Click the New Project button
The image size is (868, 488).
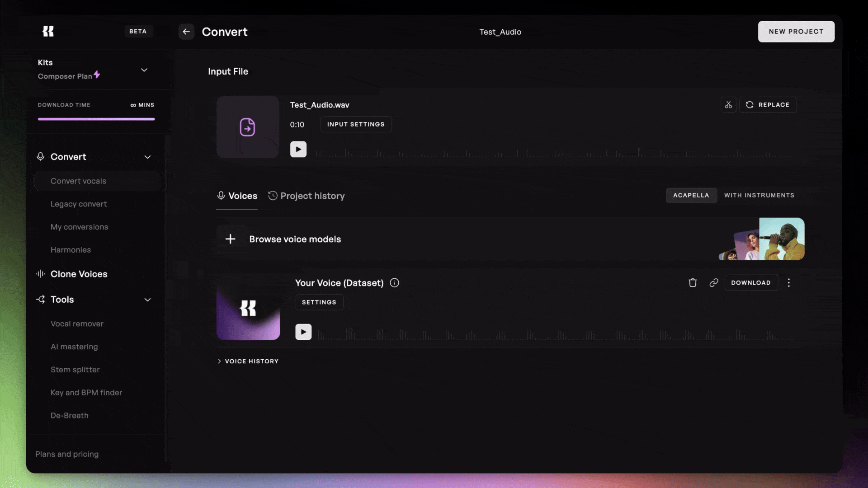tap(796, 32)
